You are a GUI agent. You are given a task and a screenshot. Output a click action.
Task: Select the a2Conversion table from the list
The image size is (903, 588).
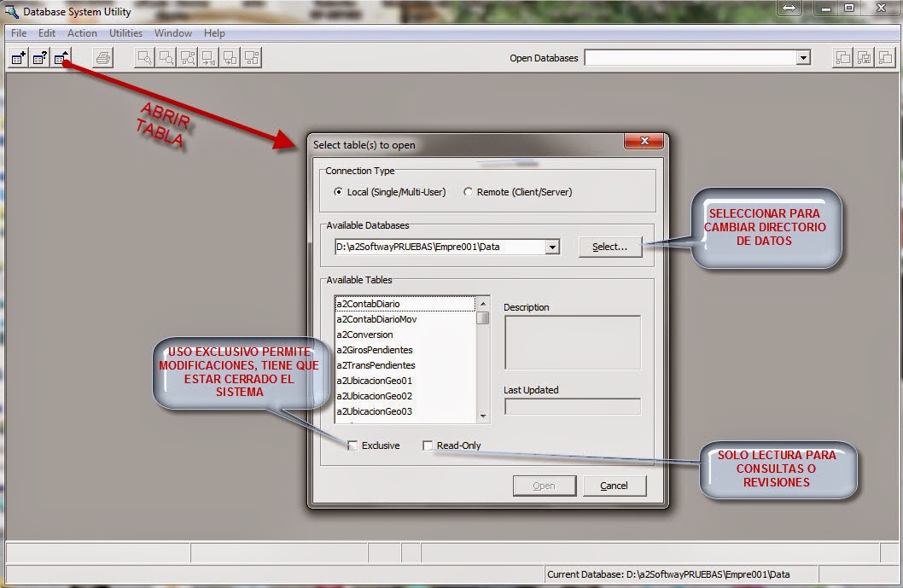point(367,335)
